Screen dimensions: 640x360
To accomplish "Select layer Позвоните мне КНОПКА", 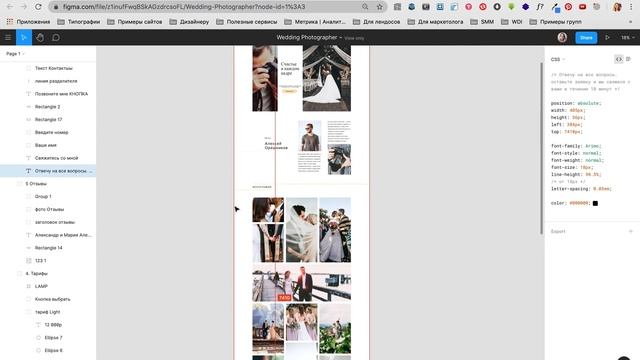I will 48,94.
